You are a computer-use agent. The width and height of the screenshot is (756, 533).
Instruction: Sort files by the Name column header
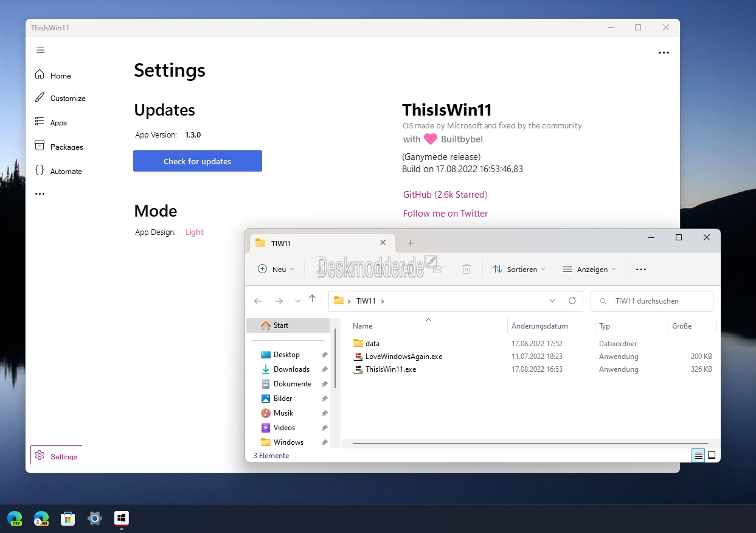[x=362, y=326]
